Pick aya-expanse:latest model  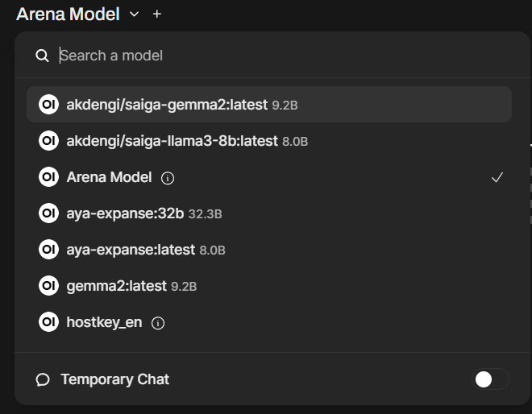pyautogui.click(x=131, y=250)
